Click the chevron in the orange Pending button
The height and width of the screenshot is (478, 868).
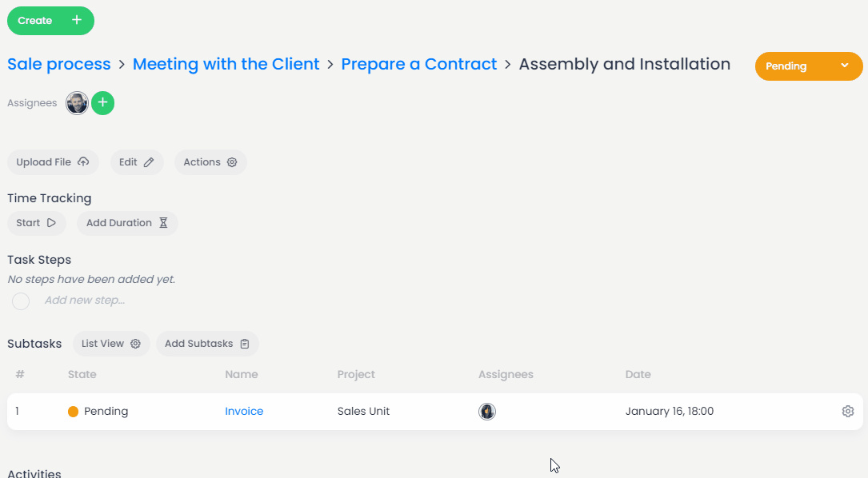[845, 66]
